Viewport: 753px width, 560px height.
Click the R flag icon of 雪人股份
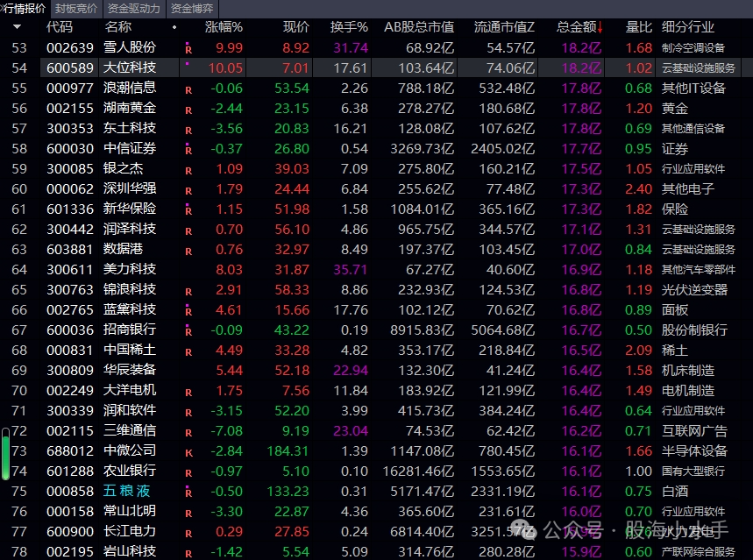[x=188, y=48]
